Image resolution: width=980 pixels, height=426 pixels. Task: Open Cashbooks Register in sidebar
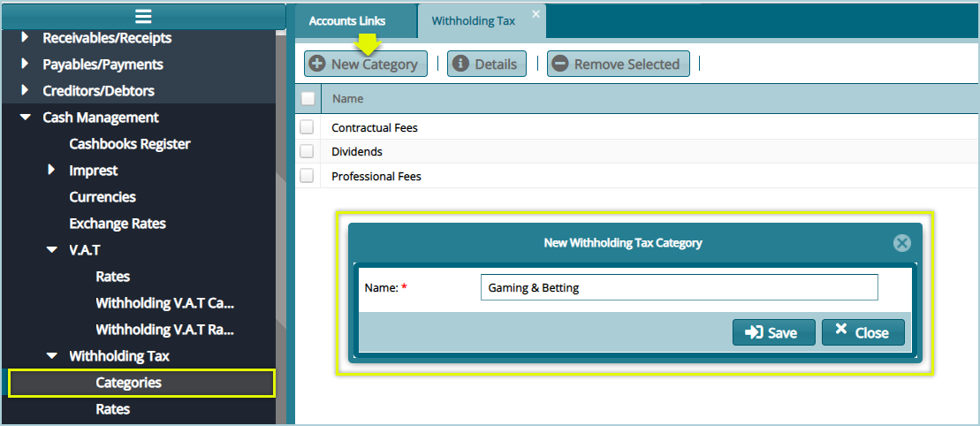pos(129,144)
